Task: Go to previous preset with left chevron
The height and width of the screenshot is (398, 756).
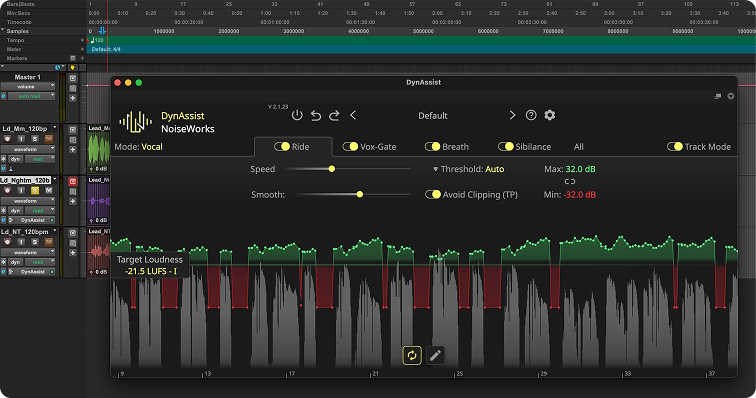Action: (353, 115)
